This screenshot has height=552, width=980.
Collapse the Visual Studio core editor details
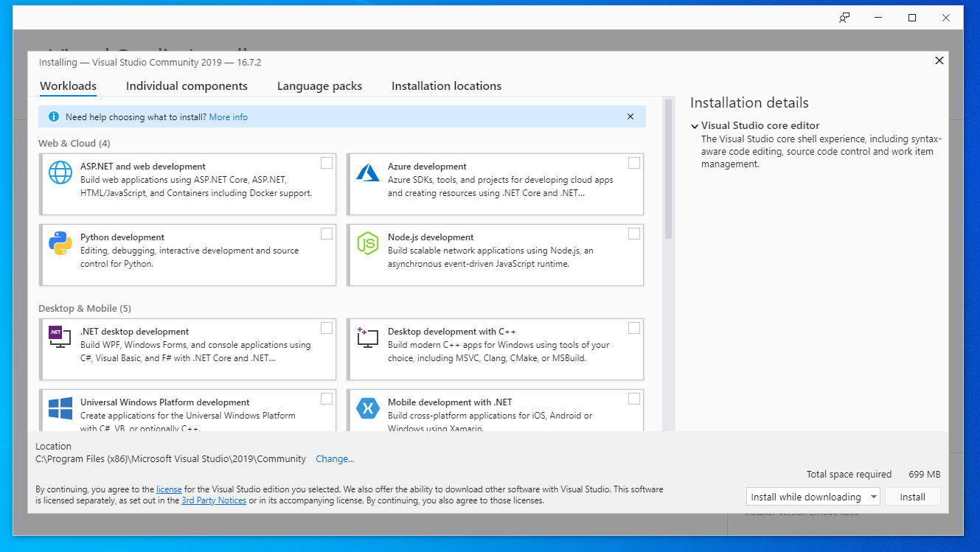(x=694, y=125)
